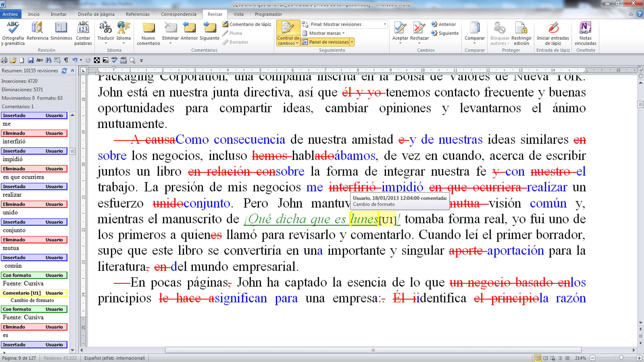644x362 pixels.
Task: Click the Contar palabras icon
Action: pyautogui.click(x=83, y=34)
